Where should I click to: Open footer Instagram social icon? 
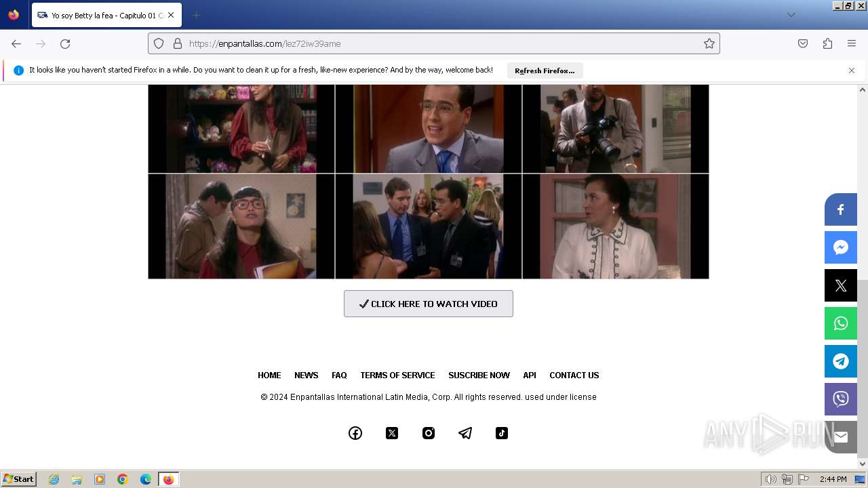coord(429,433)
